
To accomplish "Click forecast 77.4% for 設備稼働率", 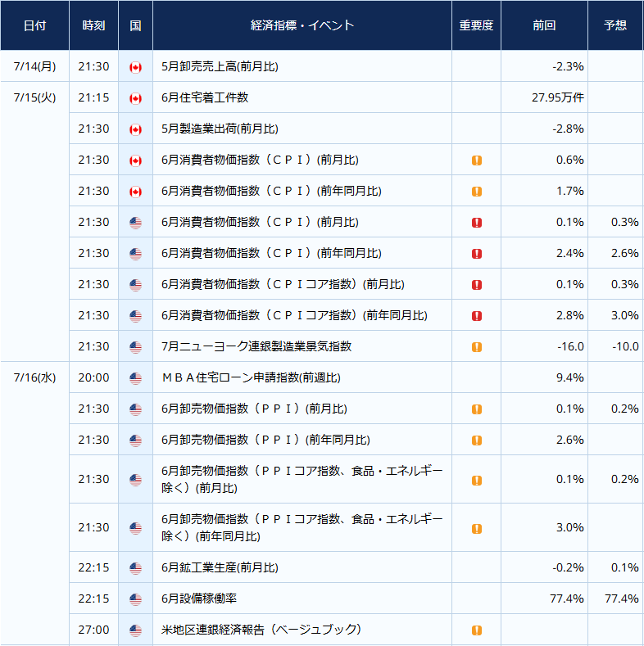I will (x=622, y=599).
